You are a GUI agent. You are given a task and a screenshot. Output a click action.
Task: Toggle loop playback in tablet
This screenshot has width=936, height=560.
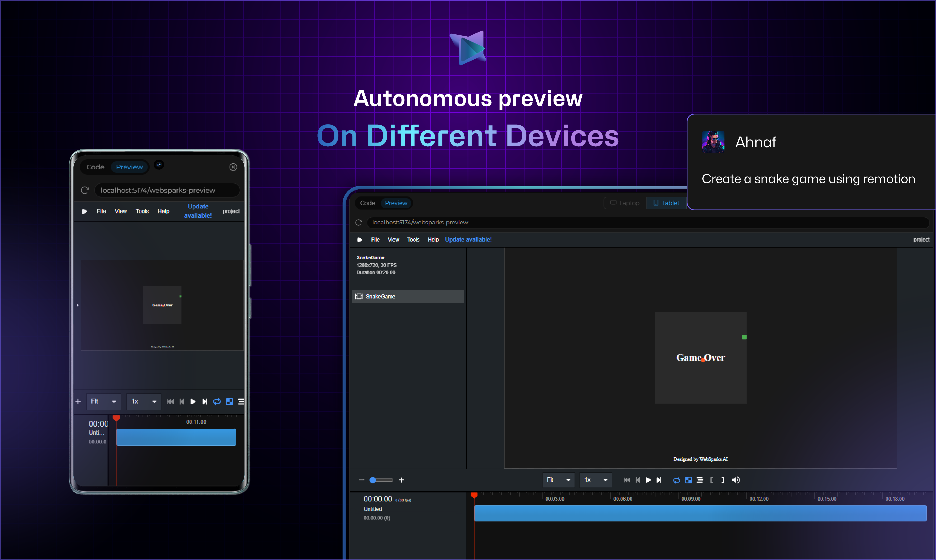(x=677, y=480)
